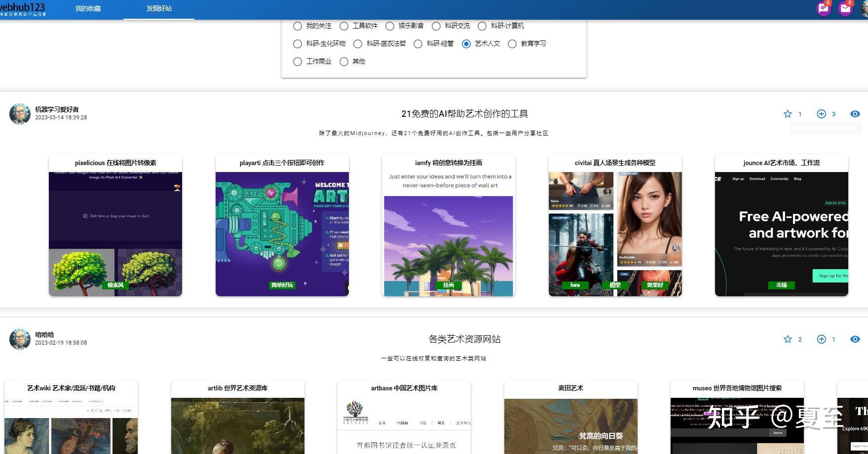Open the user avatar at the top right
868x454 pixels.
[864, 8]
